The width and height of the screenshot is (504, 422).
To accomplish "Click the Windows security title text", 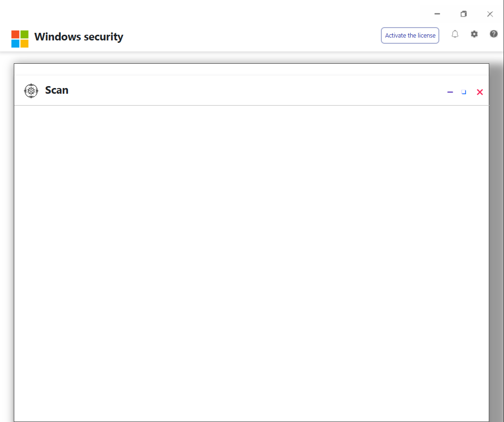I will [x=78, y=37].
